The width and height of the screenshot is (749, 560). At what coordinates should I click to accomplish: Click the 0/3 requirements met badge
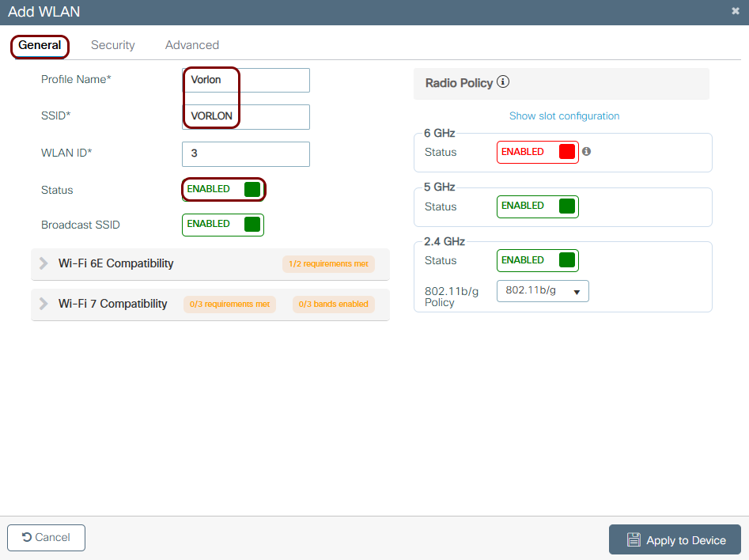point(230,305)
